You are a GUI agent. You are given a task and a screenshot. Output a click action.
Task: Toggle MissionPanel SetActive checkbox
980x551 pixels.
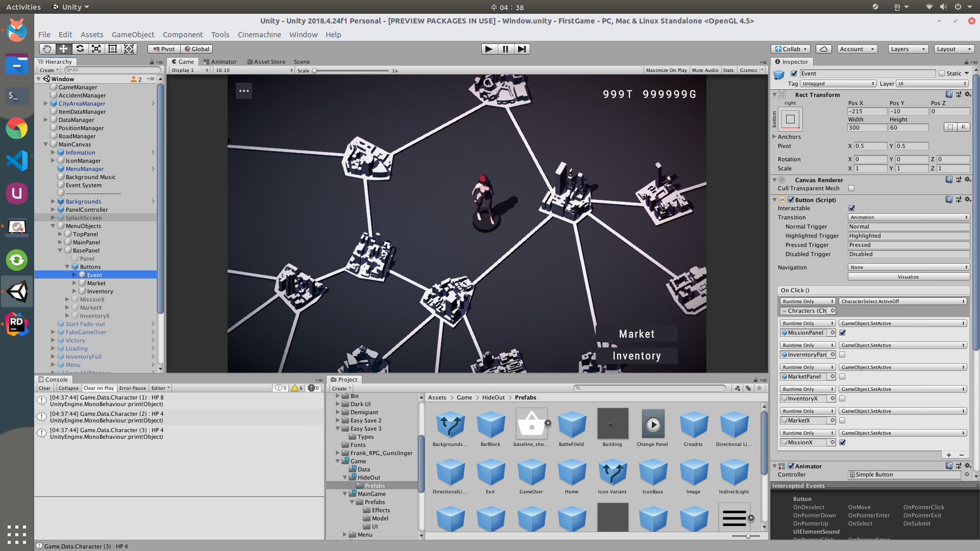pos(843,333)
